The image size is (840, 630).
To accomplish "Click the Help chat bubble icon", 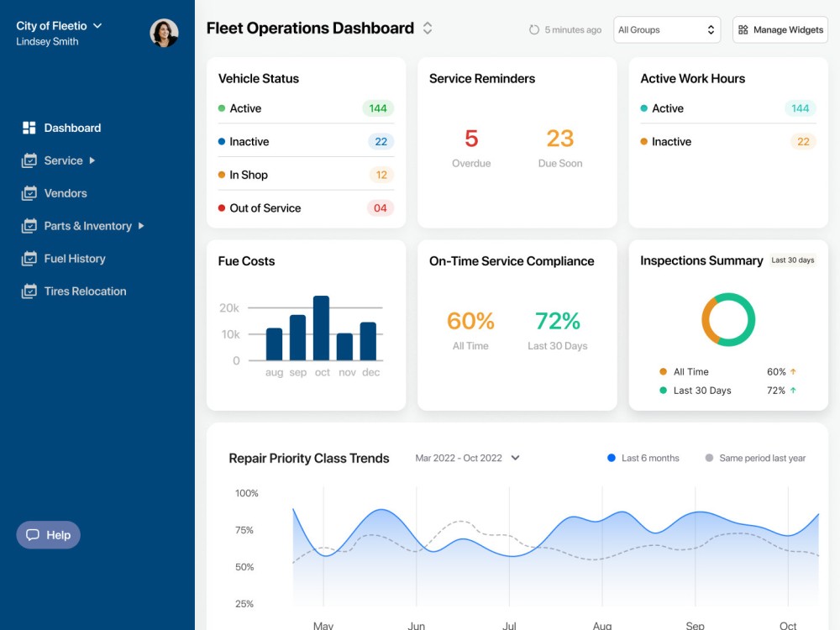I will tap(33, 534).
